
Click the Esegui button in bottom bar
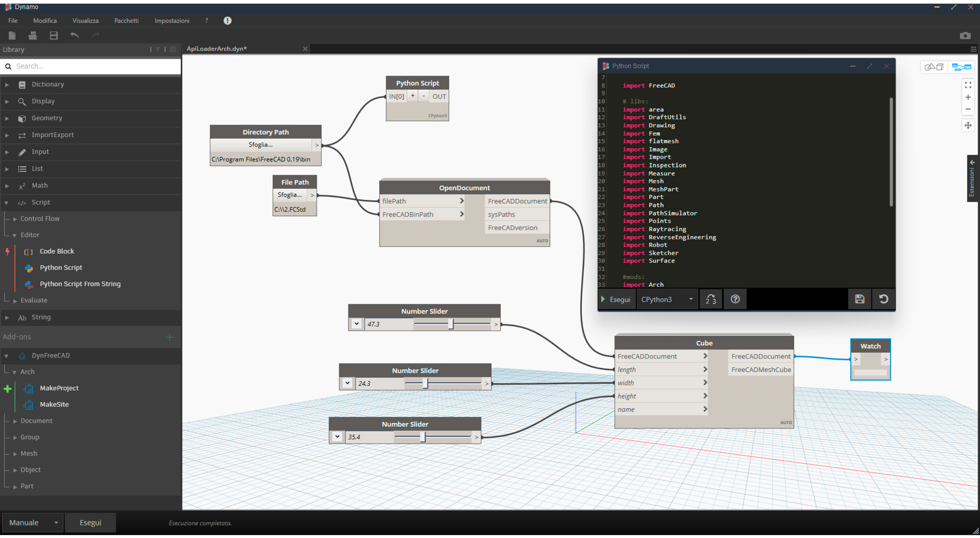click(x=90, y=523)
